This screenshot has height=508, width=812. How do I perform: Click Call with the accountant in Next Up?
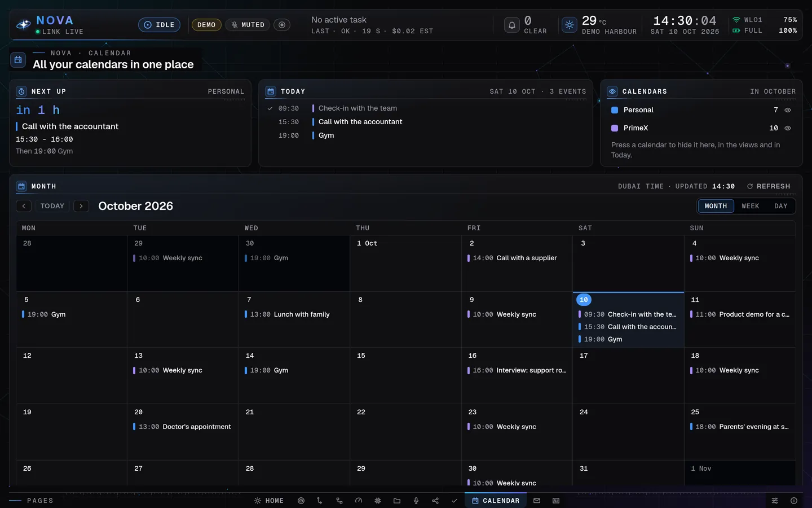point(70,126)
